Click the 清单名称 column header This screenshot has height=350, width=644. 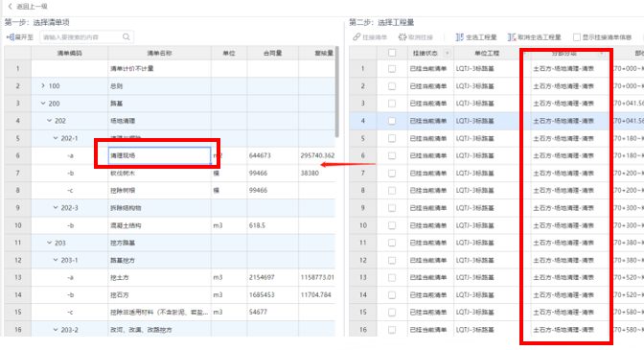(x=159, y=53)
